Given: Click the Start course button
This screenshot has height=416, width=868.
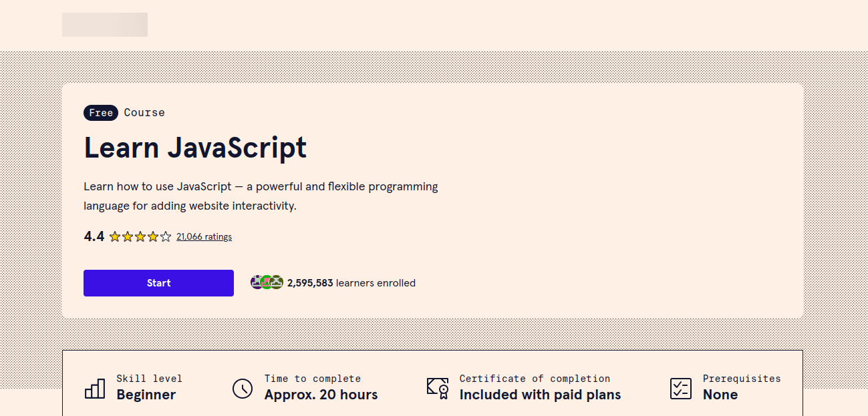Looking at the screenshot, I should [158, 283].
